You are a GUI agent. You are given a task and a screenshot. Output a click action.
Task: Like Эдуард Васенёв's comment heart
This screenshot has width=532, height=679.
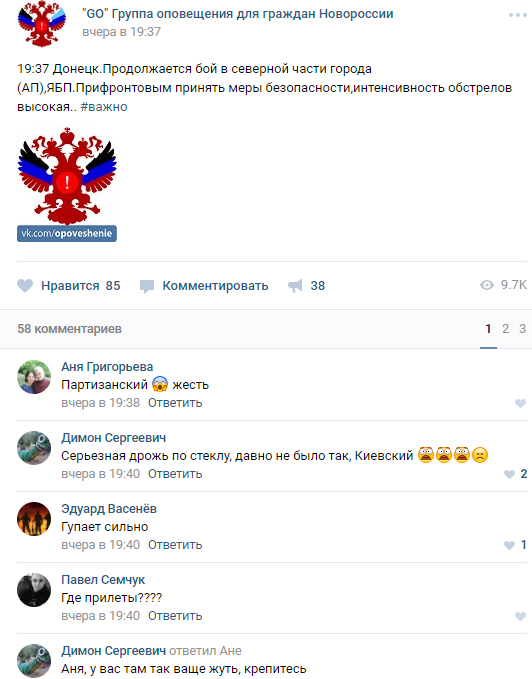[x=509, y=545]
